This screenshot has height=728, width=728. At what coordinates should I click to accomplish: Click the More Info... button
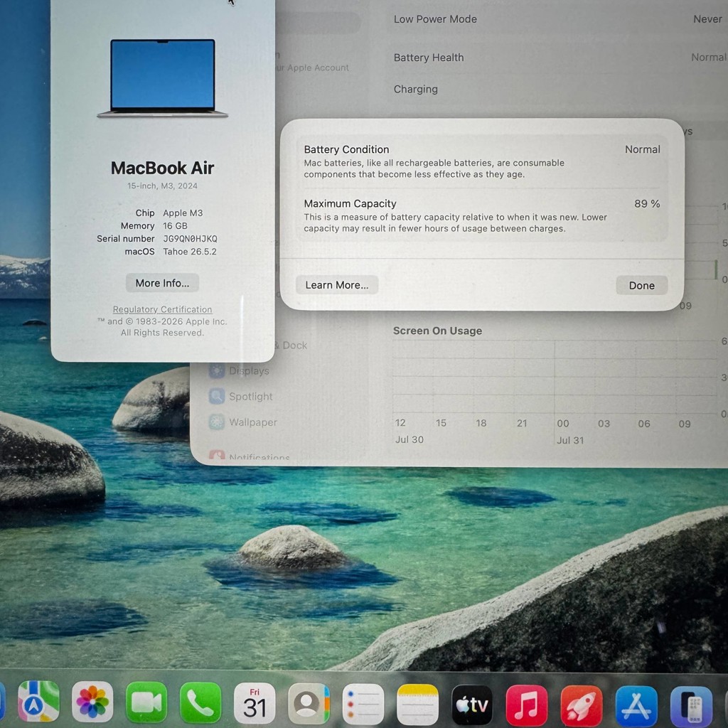163,283
